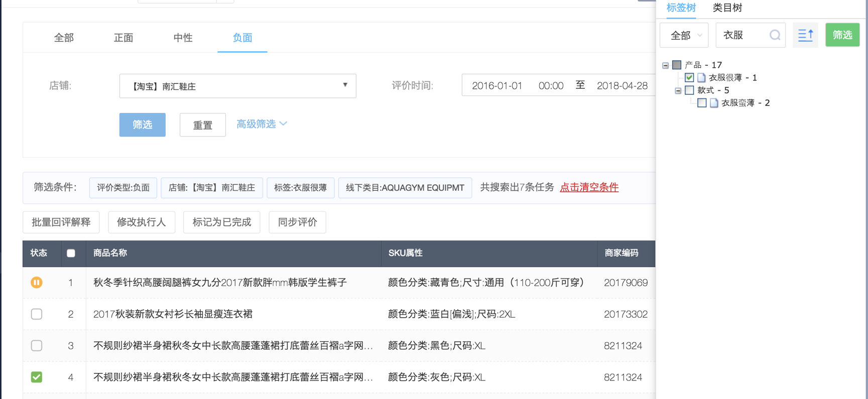Tick the checkbox for row 2
The height and width of the screenshot is (399, 868).
click(37, 314)
